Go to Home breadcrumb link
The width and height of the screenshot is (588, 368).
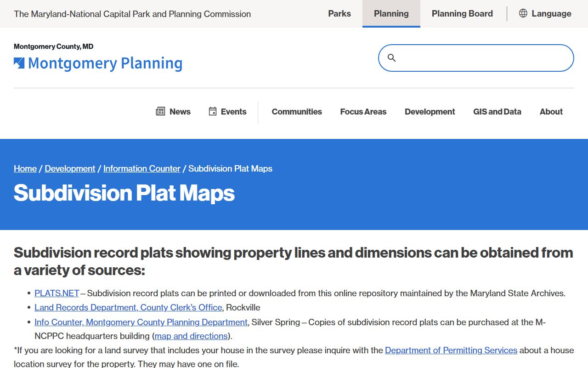click(25, 168)
